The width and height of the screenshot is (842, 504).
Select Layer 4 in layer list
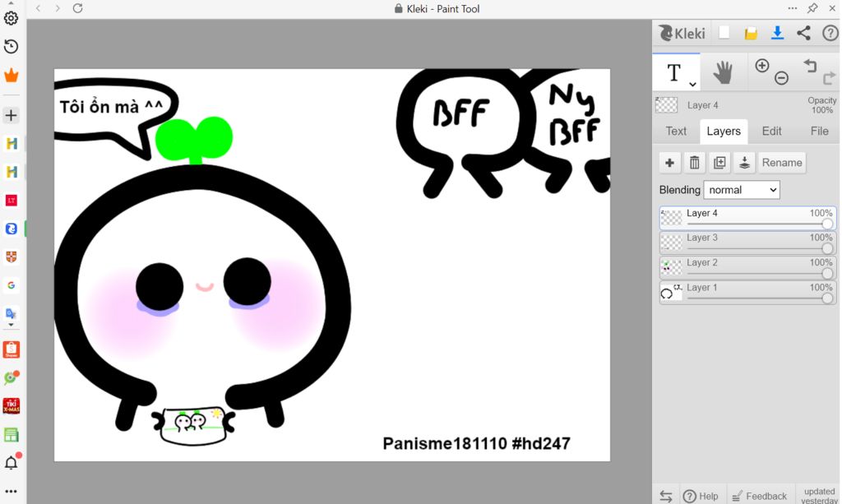pyautogui.click(x=747, y=219)
